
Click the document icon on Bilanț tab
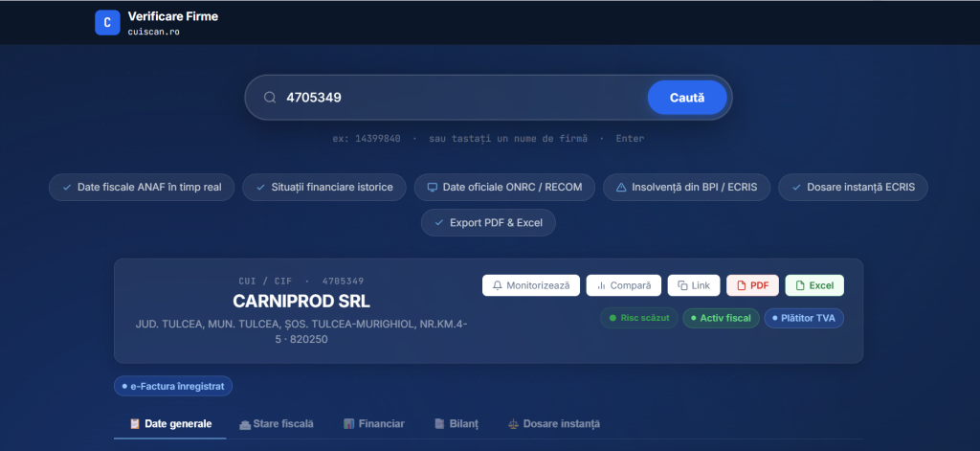[439, 423]
